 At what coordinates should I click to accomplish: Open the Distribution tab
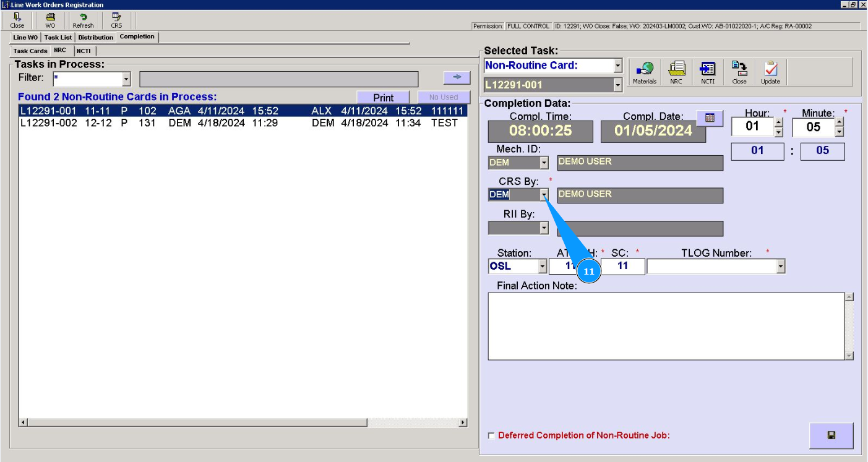pyautogui.click(x=96, y=38)
